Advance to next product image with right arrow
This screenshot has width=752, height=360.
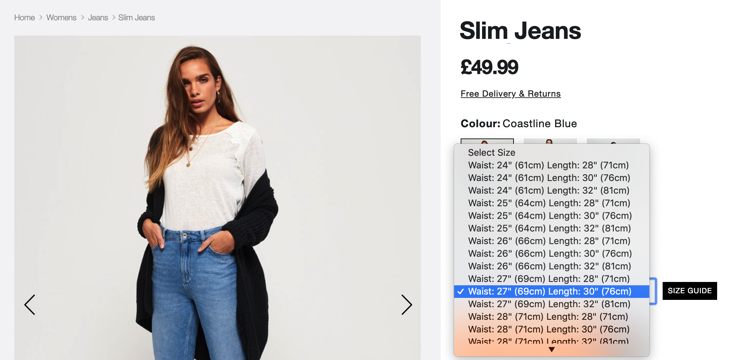(x=406, y=305)
